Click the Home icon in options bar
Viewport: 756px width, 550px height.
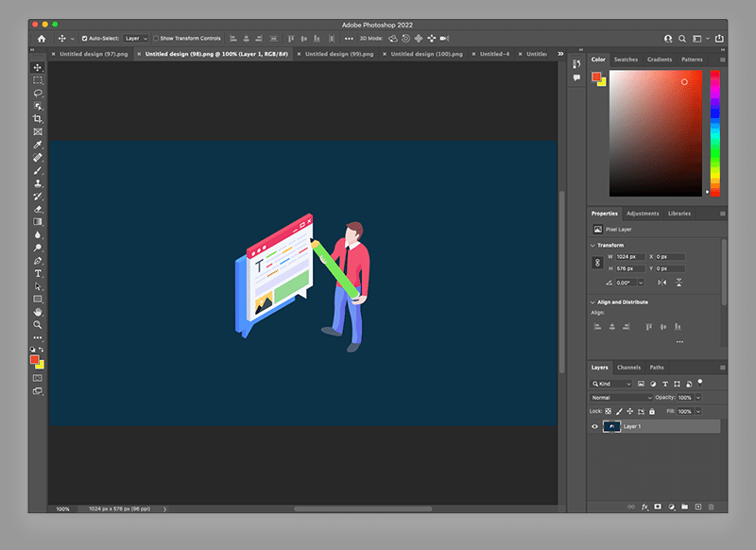click(x=42, y=39)
